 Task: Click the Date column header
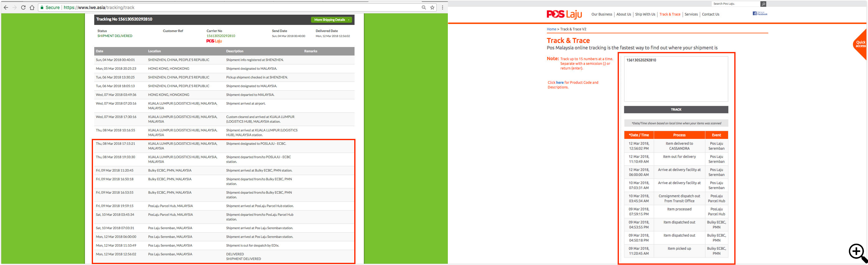[100, 51]
